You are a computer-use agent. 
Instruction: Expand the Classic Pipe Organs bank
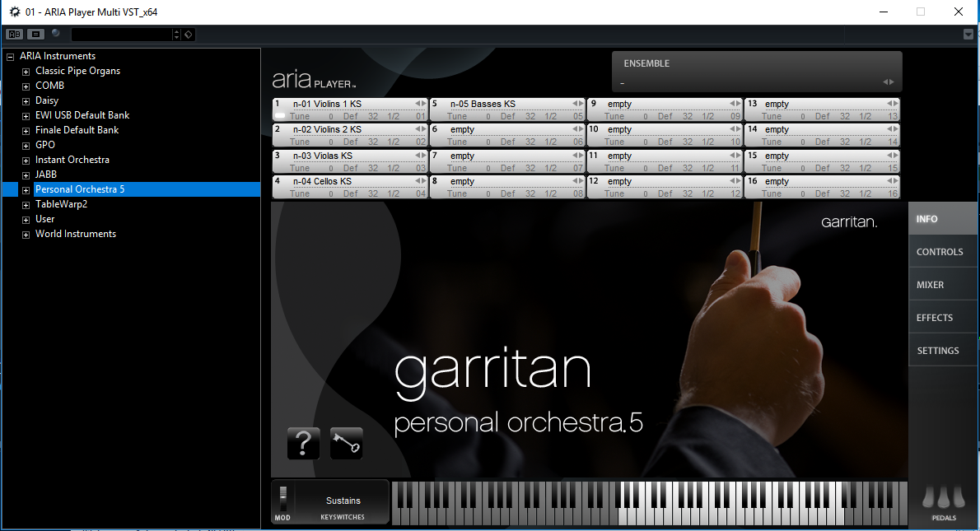tap(26, 72)
